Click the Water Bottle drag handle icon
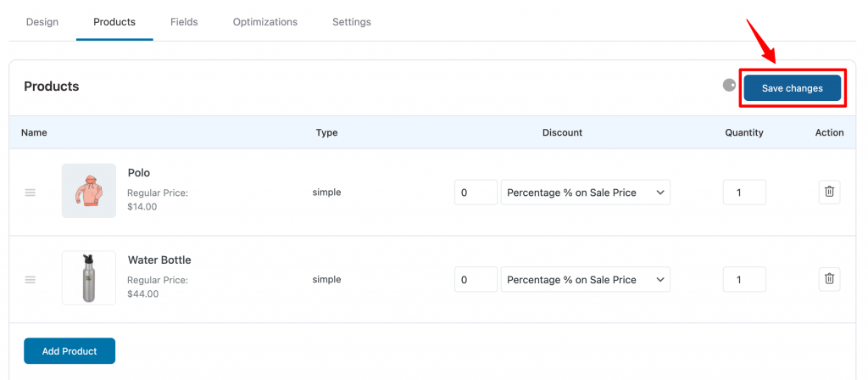The height and width of the screenshot is (380, 868). click(31, 280)
